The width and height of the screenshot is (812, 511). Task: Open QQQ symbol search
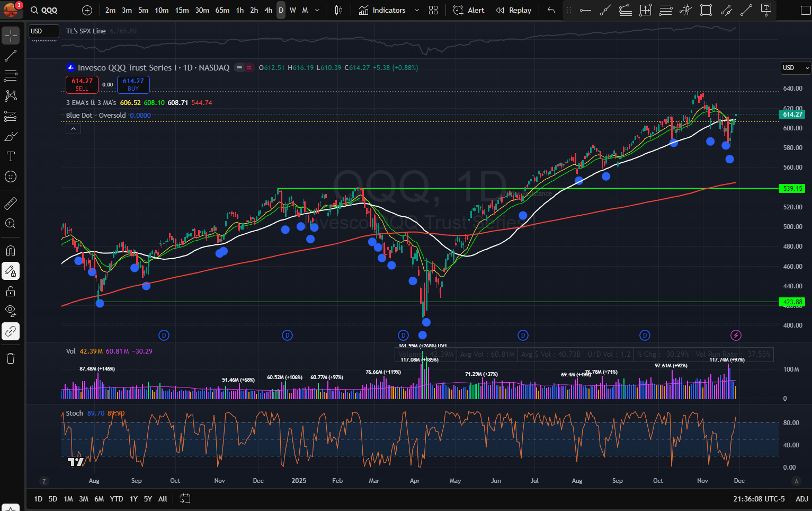coord(44,10)
